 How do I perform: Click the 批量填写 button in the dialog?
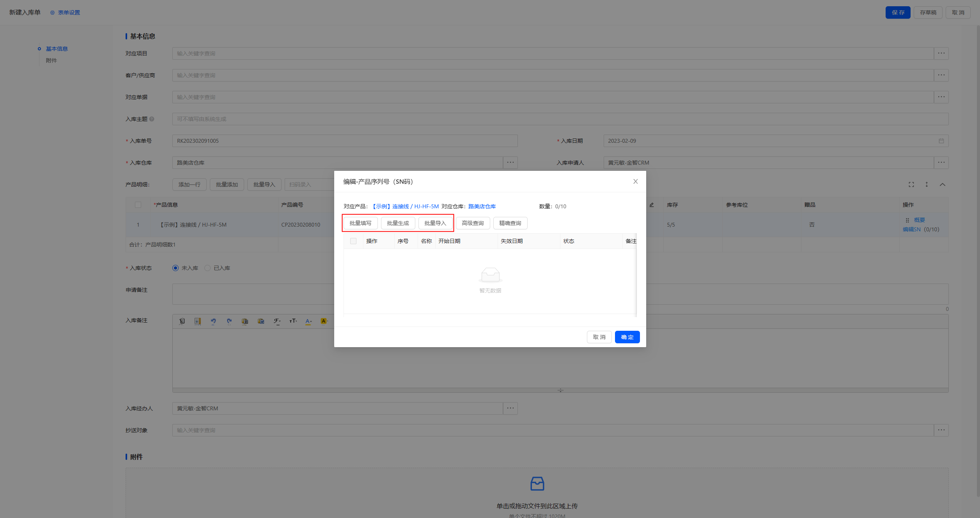click(360, 223)
